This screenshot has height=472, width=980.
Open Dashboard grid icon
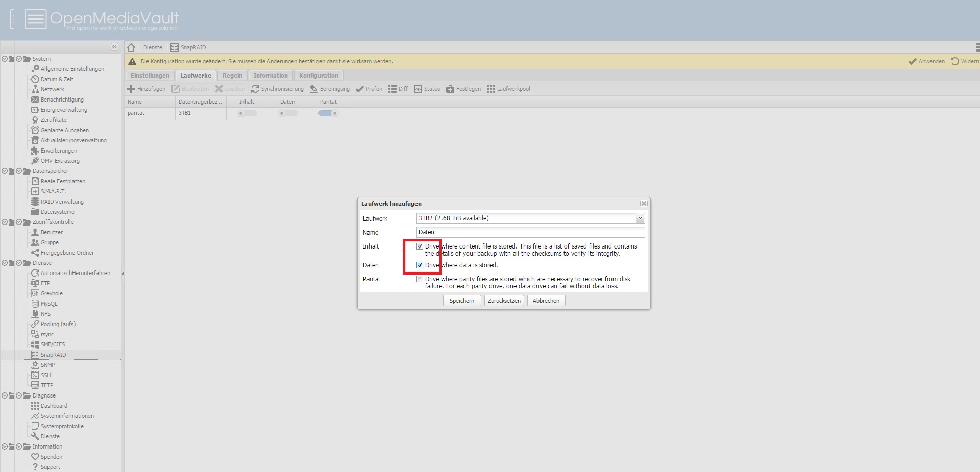pyautogui.click(x=35, y=406)
